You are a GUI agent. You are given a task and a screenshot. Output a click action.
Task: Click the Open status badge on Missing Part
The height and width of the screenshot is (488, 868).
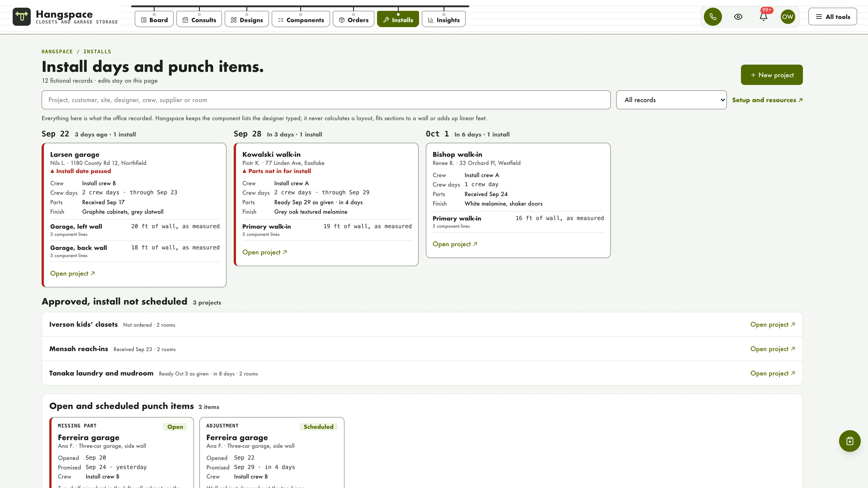point(175,427)
